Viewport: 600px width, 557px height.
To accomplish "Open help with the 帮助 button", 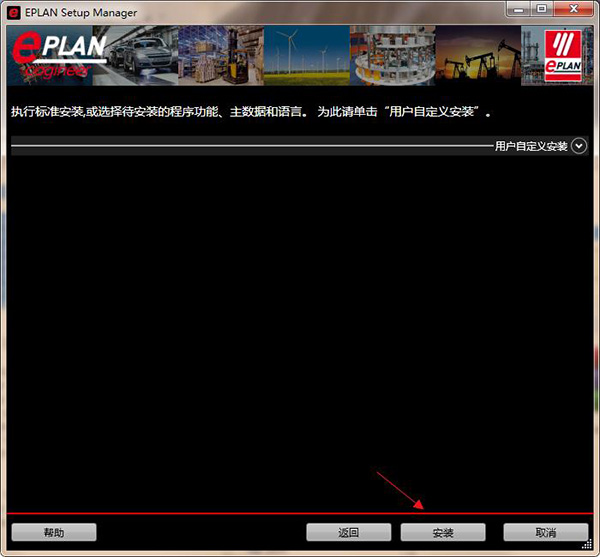I will (x=54, y=532).
